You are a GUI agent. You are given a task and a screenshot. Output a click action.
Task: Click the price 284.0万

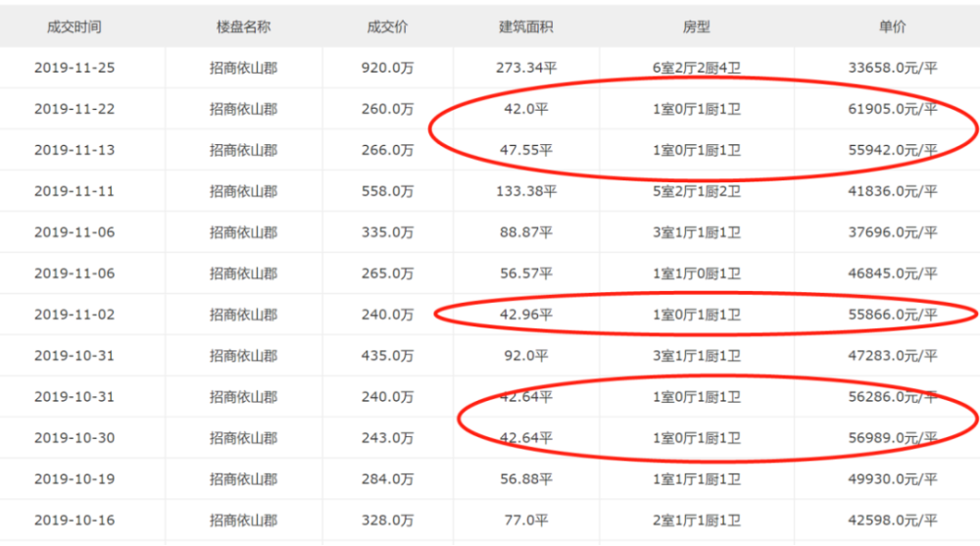(387, 479)
